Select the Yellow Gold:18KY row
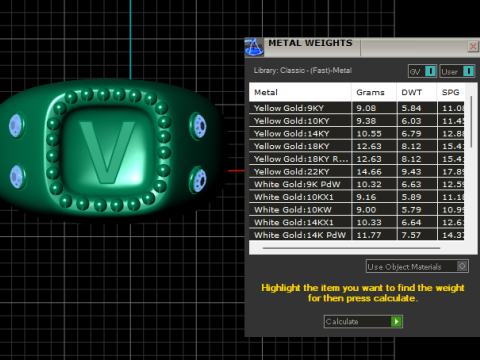 [357, 146]
